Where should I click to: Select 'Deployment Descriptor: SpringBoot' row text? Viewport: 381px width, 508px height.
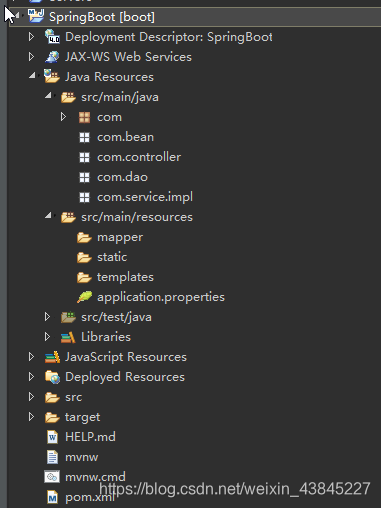(x=169, y=37)
